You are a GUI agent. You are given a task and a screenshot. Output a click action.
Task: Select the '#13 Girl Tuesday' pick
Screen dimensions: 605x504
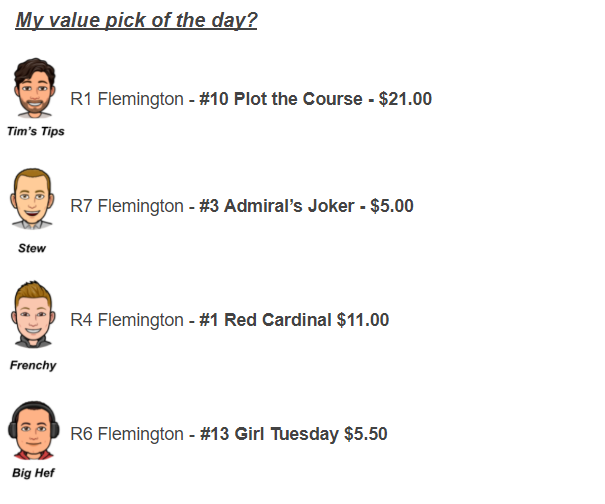point(269,434)
